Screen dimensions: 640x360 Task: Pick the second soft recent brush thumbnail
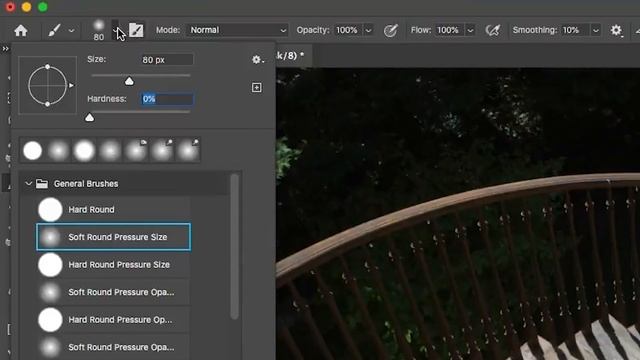pyautogui.click(x=58, y=150)
